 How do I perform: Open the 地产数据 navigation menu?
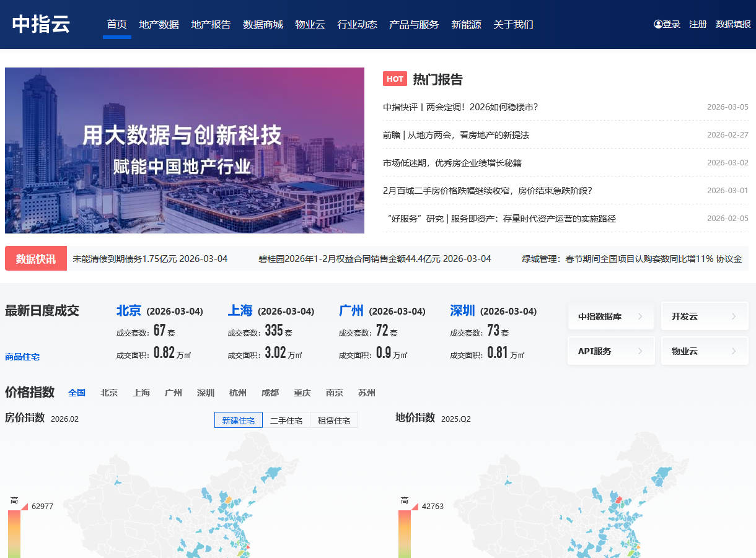point(159,25)
